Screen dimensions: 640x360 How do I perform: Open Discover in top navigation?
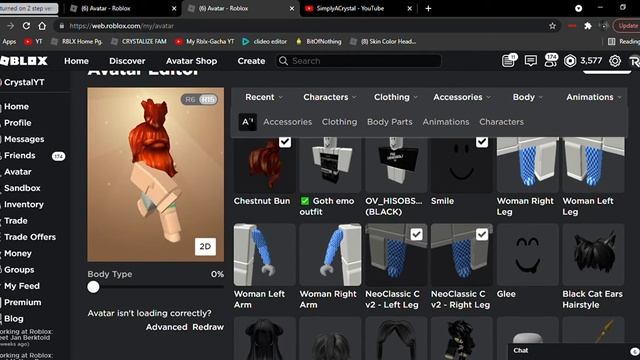point(127,61)
